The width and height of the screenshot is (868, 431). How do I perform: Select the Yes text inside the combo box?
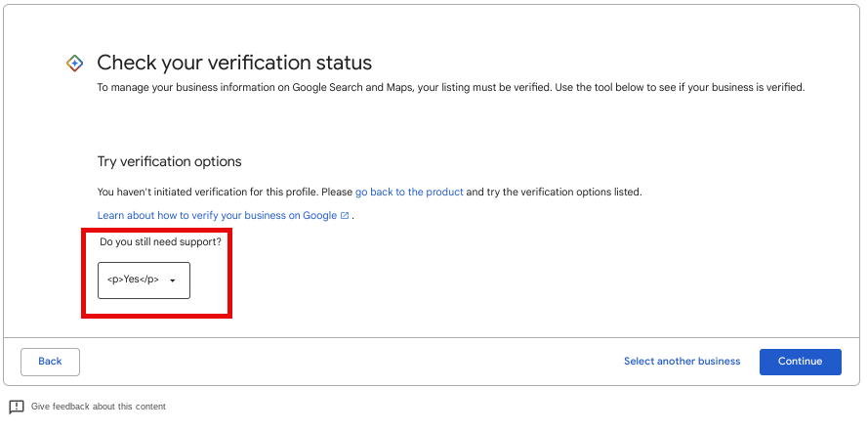[133, 280]
